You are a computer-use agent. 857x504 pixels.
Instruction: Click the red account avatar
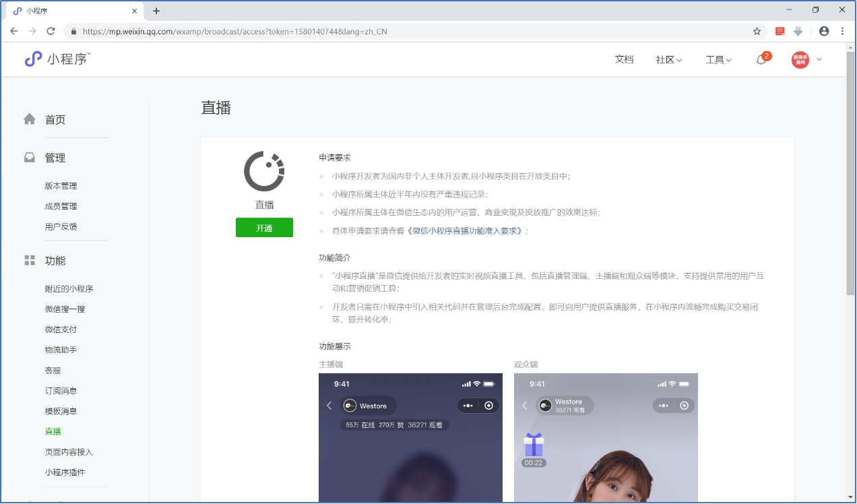(800, 59)
